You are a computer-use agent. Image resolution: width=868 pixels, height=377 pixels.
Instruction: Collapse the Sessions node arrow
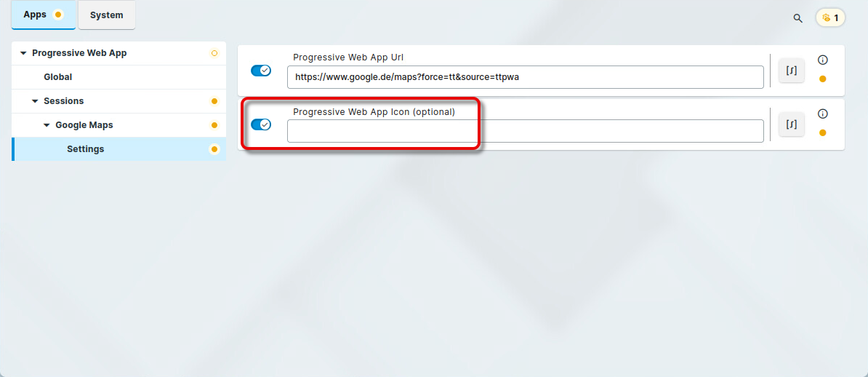pos(35,101)
